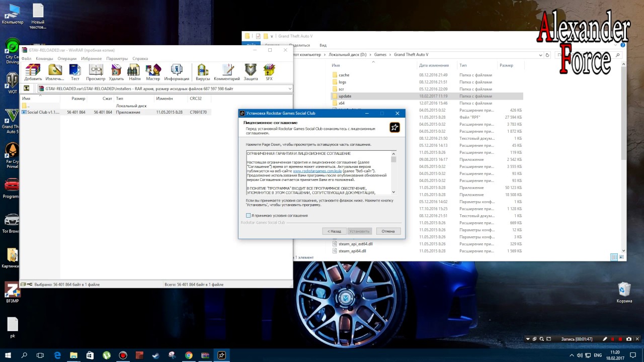Expand the Explorer address bar history dropdown

tap(541, 55)
